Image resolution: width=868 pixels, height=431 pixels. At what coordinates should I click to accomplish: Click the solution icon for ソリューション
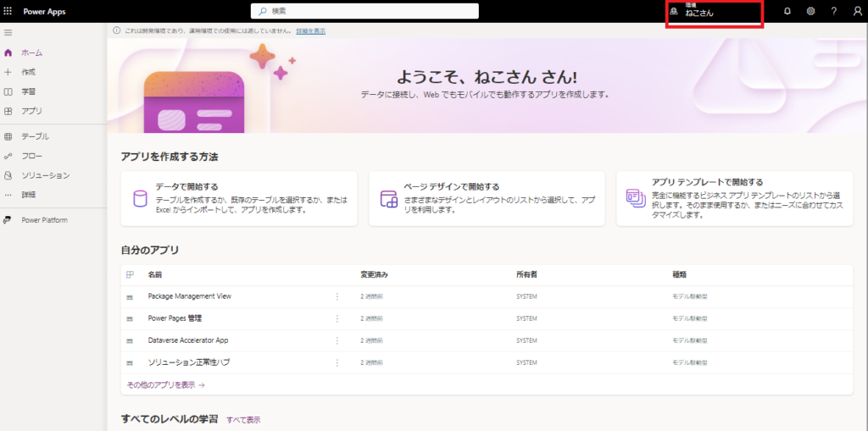coord(8,175)
